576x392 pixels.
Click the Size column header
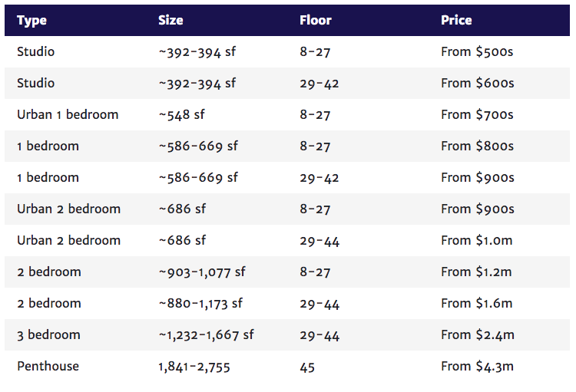pyautogui.click(x=170, y=20)
